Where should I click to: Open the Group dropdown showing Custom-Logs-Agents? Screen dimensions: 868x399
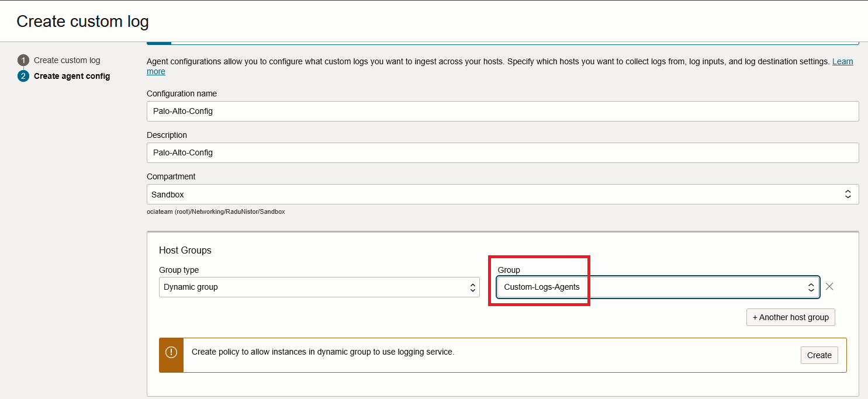[x=658, y=287]
